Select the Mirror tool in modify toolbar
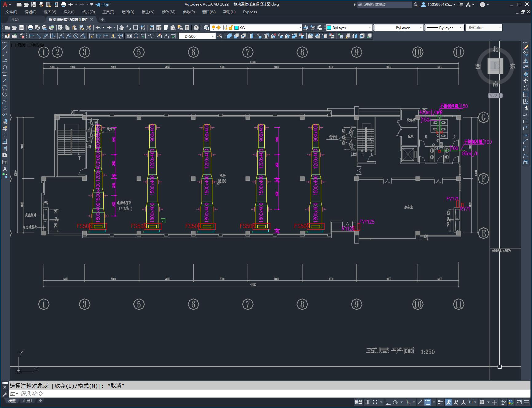532x408 pixels. point(526,61)
